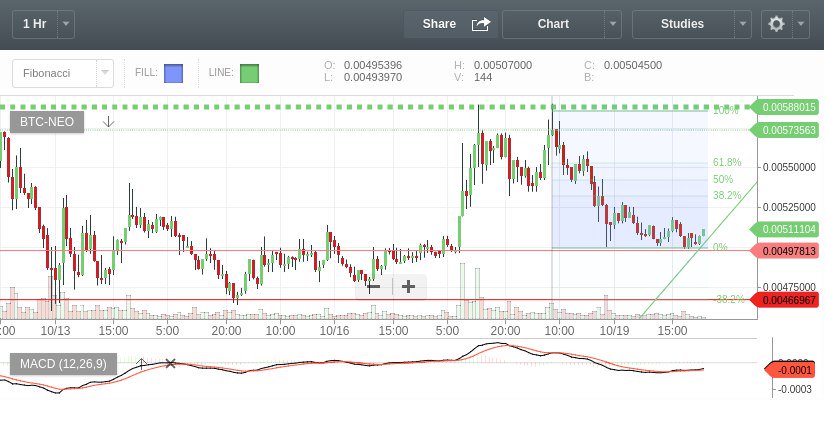Click the 0.00588015 green price tag
This screenshot has height=428, width=825.
click(x=785, y=107)
